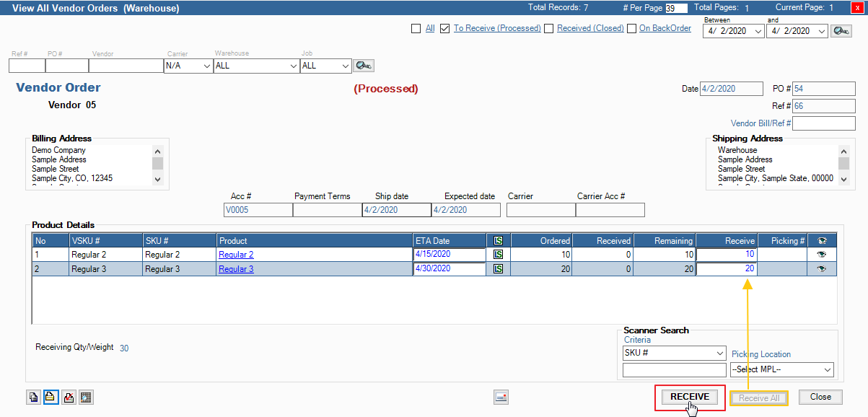868x417 pixels.
Task: Uncheck the To Receive (Processed) checkbox
Action: pos(445,29)
